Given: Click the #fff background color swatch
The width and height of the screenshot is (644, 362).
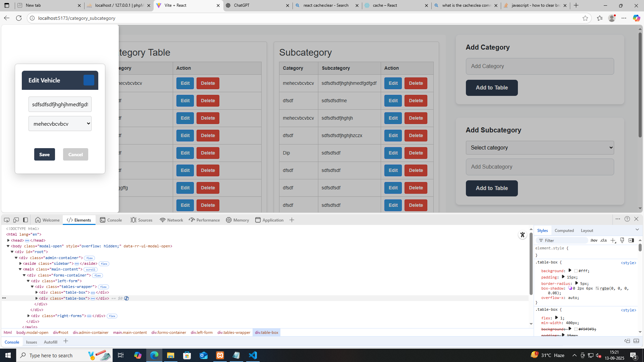Looking at the screenshot, I should coord(576,271).
